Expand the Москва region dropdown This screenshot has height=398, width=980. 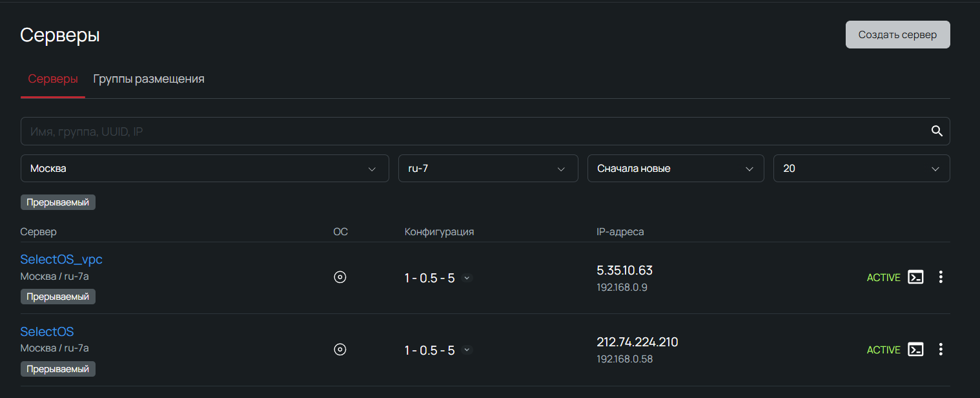tap(205, 169)
